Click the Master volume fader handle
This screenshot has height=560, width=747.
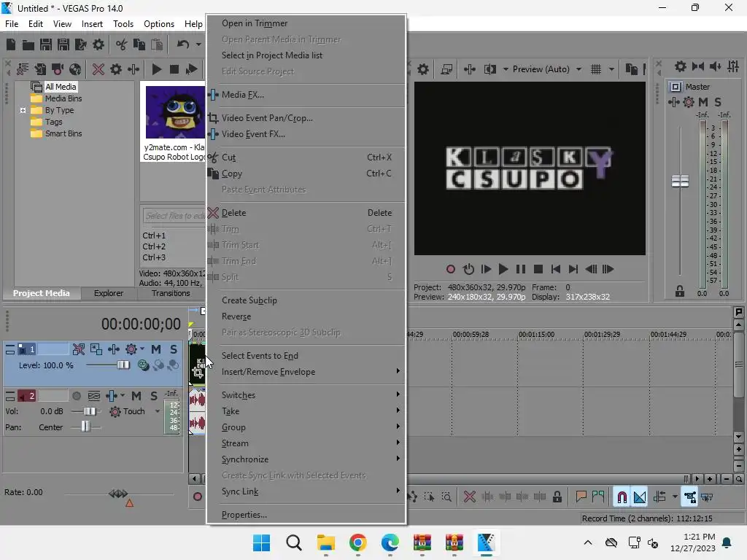pos(680,181)
